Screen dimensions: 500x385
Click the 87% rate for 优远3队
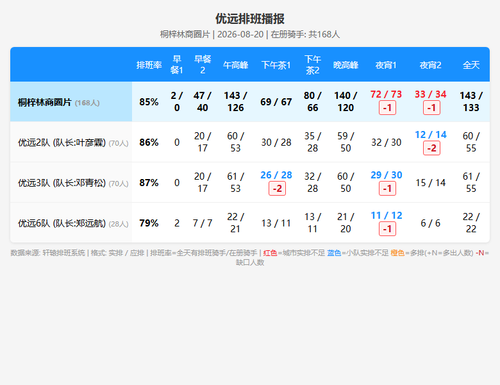pyautogui.click(x=149, y=183)
